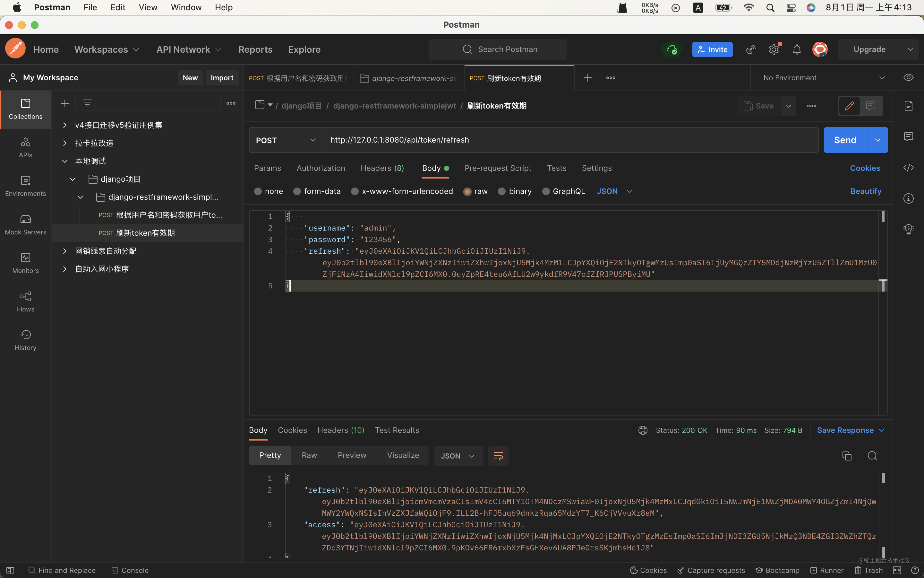Open the POST method dropdown
The image size is (924, 578).
[x=286, y=140]
